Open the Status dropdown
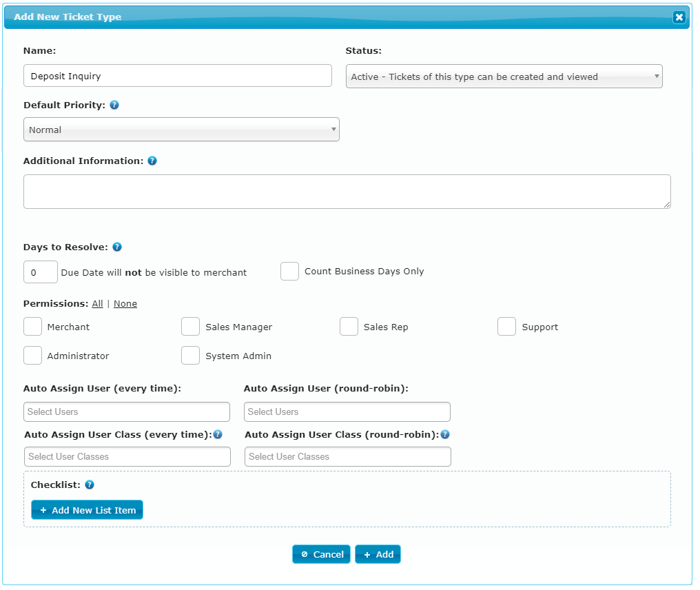Image resolution: width=700 pixels, height=590 pixels. [x=504, y=77]
